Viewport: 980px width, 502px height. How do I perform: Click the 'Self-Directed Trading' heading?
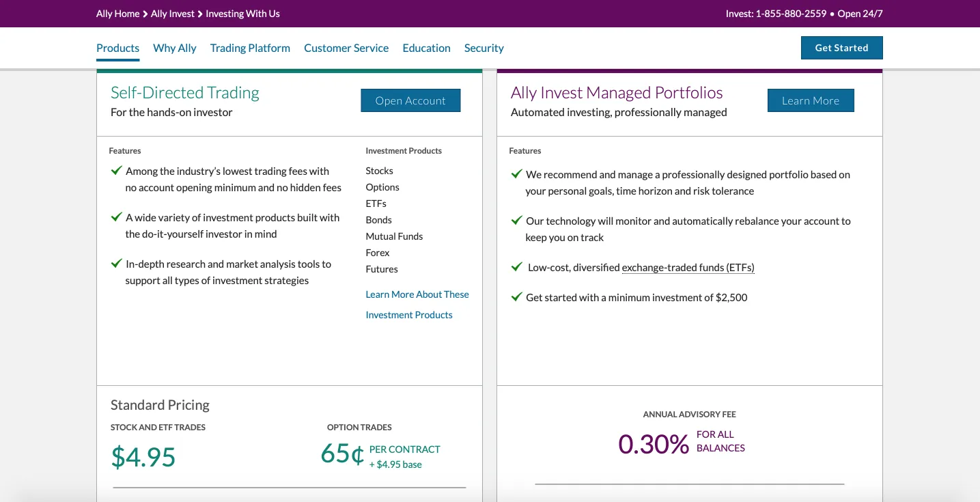185,93
